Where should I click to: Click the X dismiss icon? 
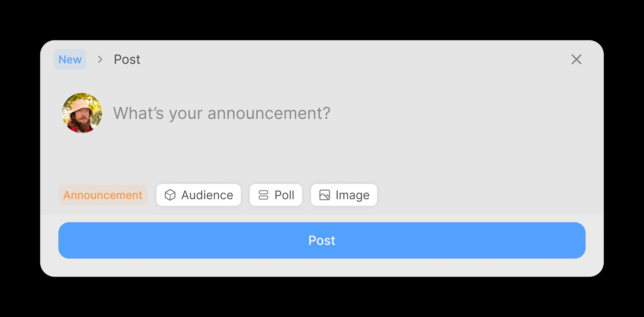click(577, 60)
